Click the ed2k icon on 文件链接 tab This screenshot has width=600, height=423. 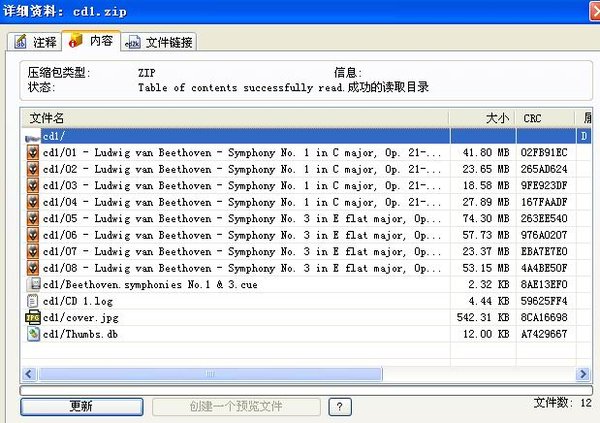(x=133, y=42)
